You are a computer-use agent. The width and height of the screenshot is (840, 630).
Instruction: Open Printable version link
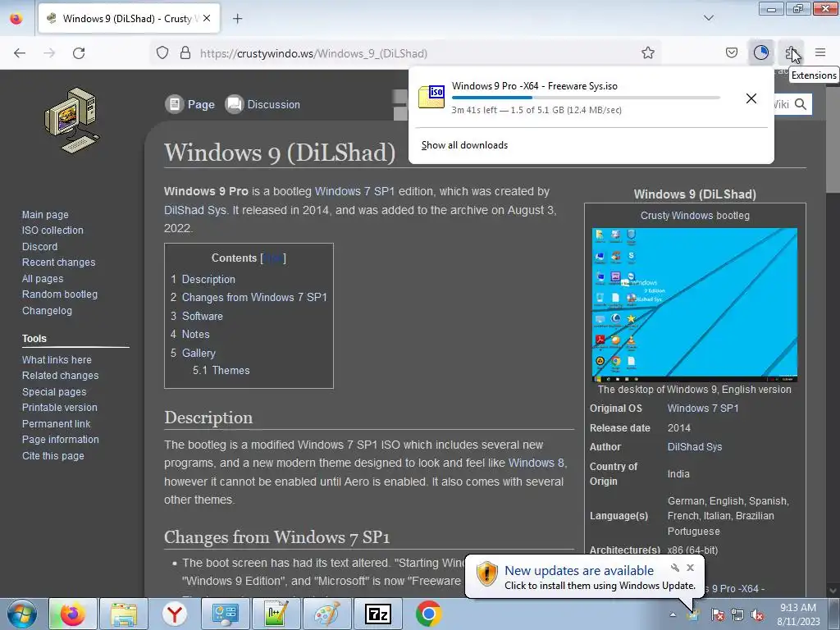click(x=59, y=408)
